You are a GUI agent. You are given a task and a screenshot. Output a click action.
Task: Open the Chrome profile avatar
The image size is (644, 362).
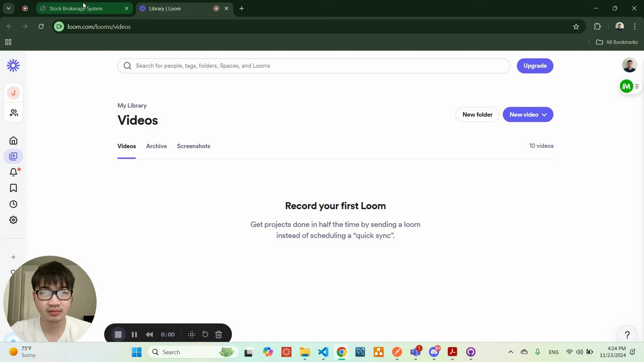(x=619, y=27)
